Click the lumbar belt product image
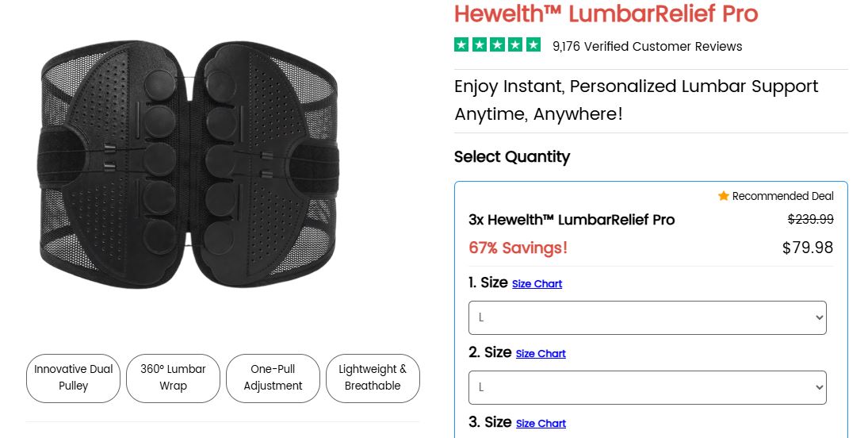 [189, 164]
